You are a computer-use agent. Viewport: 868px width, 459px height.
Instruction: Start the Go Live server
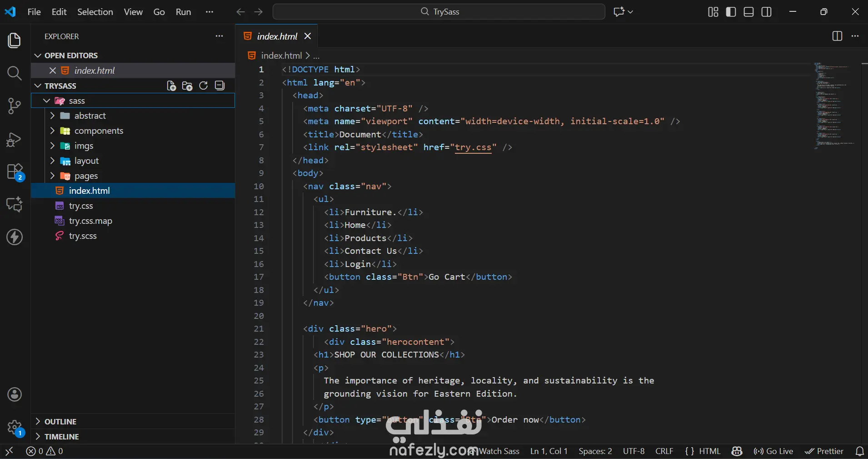point(773,451)
